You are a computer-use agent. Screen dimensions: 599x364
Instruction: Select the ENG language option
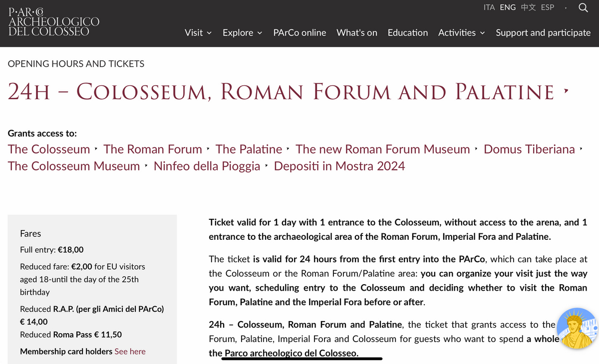pyautogui.click(x=508, y=7)
